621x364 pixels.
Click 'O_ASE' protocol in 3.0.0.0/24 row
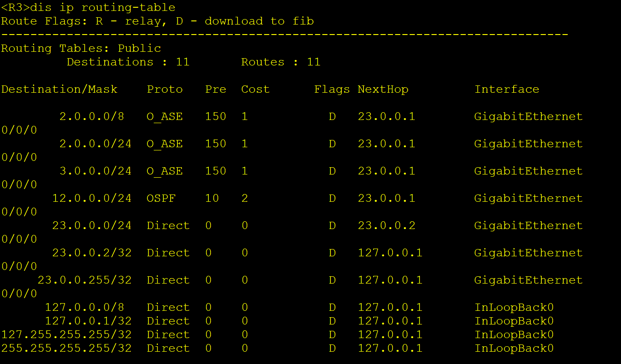tap(165, 171)
